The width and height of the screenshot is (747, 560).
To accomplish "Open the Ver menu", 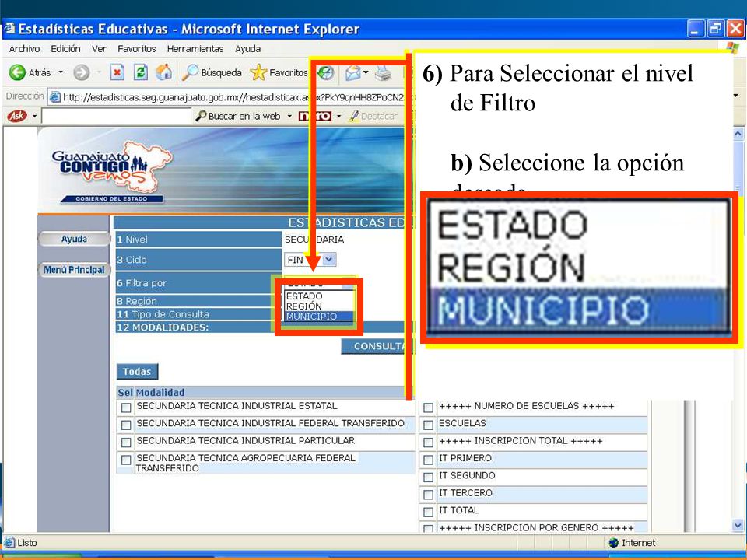I will [x=99, y=48].
